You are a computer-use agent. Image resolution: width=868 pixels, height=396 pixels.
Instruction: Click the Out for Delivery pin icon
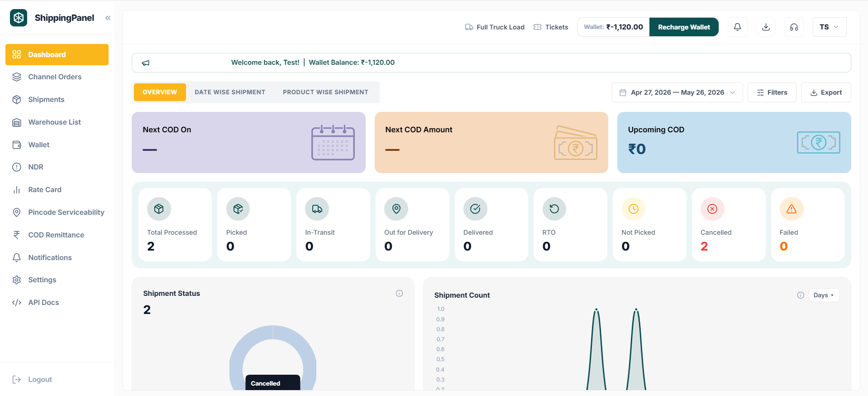click(x=396, y=209)
